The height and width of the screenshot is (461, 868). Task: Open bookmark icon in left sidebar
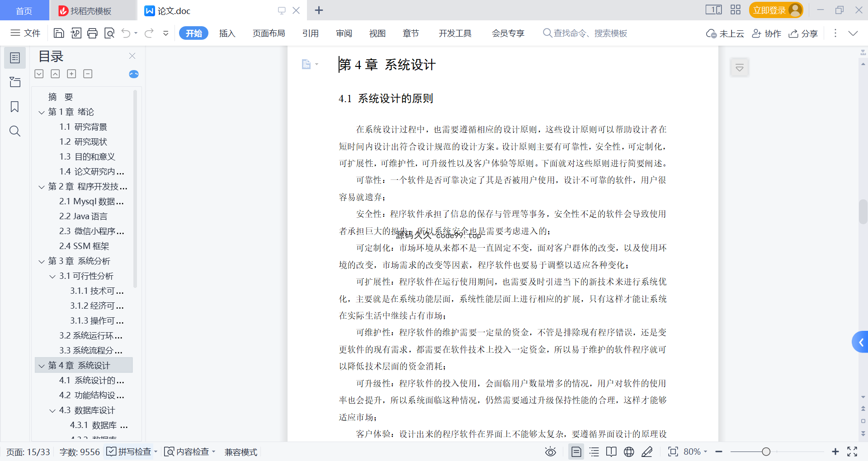click(15, 107)
